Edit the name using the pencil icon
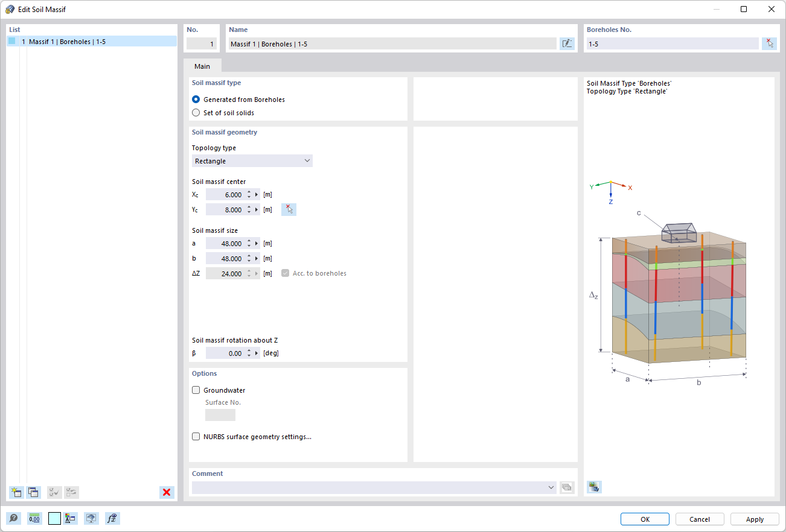The width and height of the screenshot is (786, 532). (567, 43)
